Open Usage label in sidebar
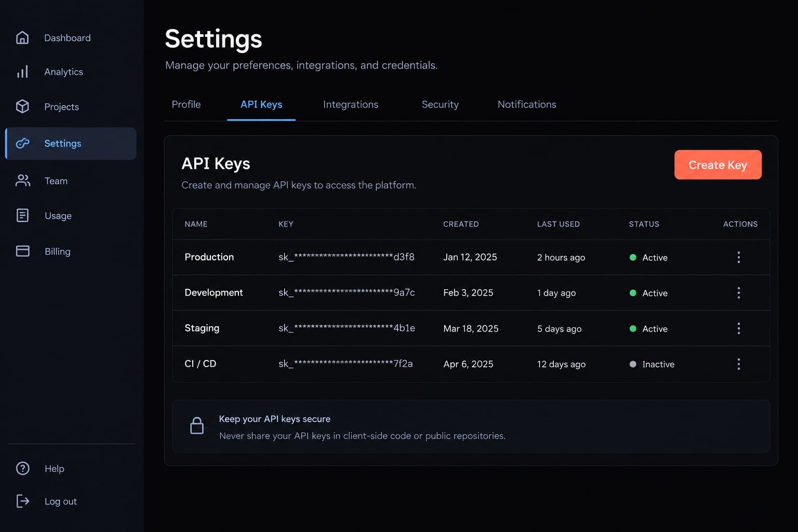The height and width of the screenshot is (532, 798). (x=58, y=216)
